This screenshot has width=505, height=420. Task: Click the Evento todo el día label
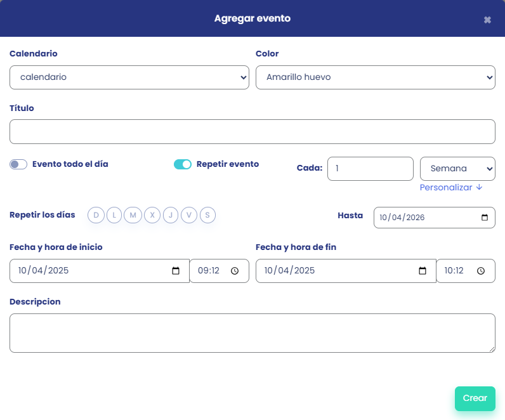(x=70, y=164)
